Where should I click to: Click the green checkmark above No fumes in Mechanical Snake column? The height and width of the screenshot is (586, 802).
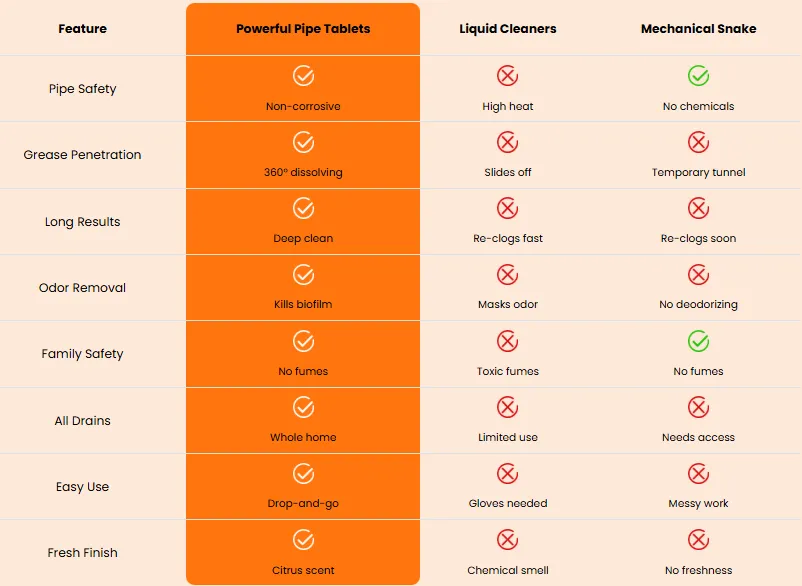point(698,341)
